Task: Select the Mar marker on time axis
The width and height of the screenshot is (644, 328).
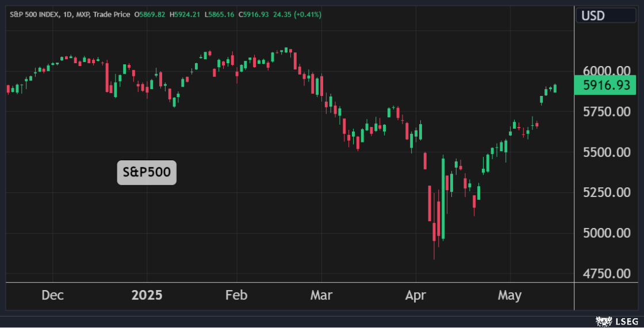Action: coord(321,295)
